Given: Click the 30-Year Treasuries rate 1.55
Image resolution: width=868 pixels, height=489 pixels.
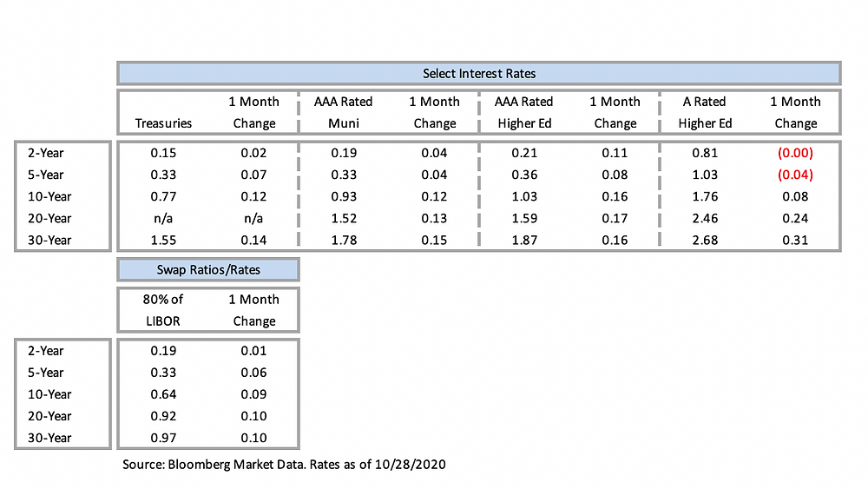Looking at the screenshot, I should click(163, 241).
